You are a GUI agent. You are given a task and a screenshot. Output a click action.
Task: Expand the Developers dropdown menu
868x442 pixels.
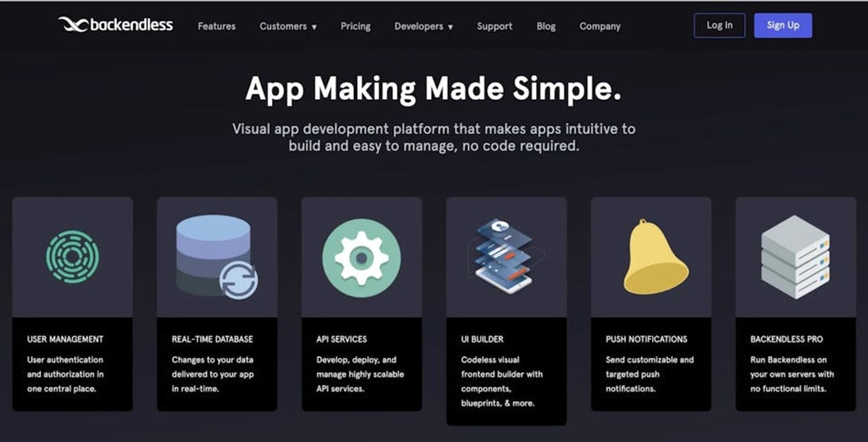click(x=424, y=26)
